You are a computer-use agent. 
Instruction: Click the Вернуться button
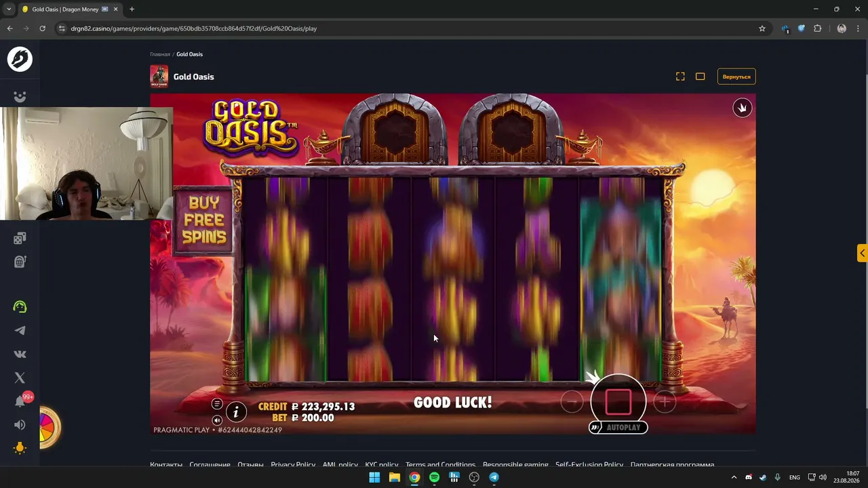coord(736,77)
